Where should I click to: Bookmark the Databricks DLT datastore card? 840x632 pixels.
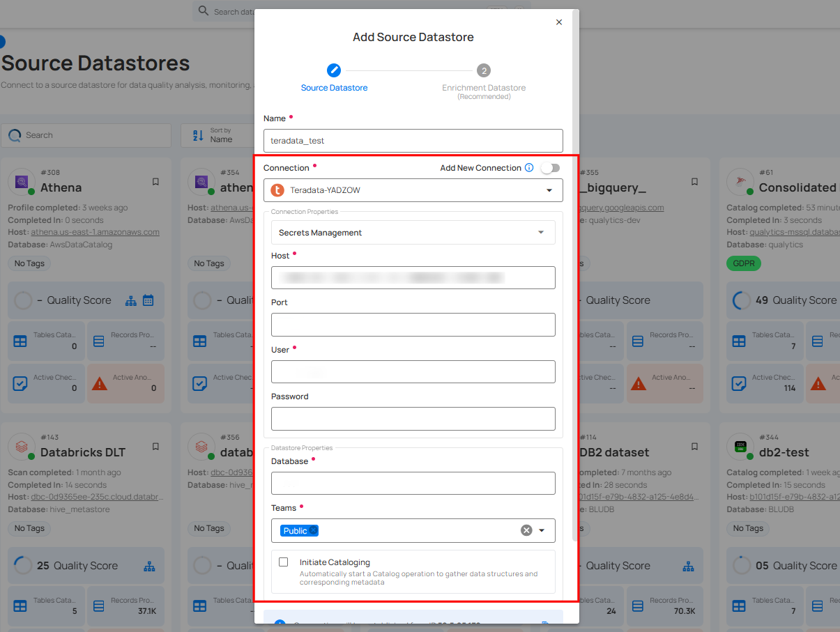pyautogui.click(x=155, y=447)
